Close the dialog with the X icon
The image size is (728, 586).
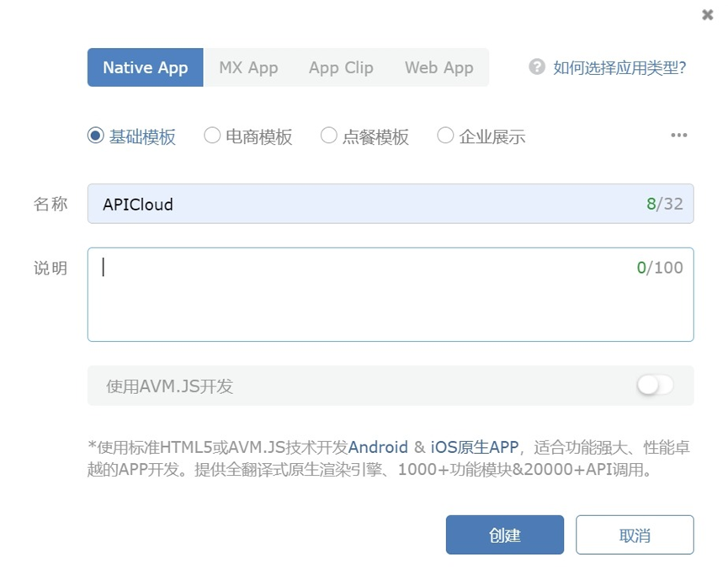[x=708, y=15]
